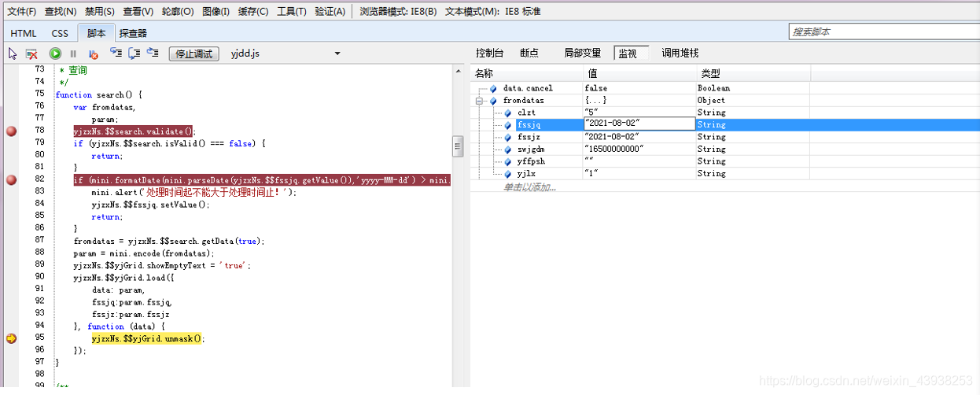Select the 监视 panel tab
980x395 pixels.
(x=632, y=53)
